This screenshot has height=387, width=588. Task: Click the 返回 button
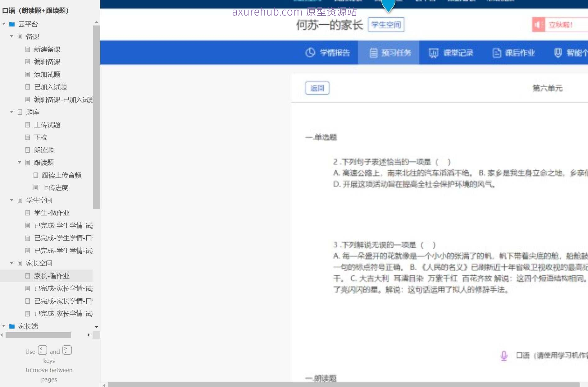(317, 88)
